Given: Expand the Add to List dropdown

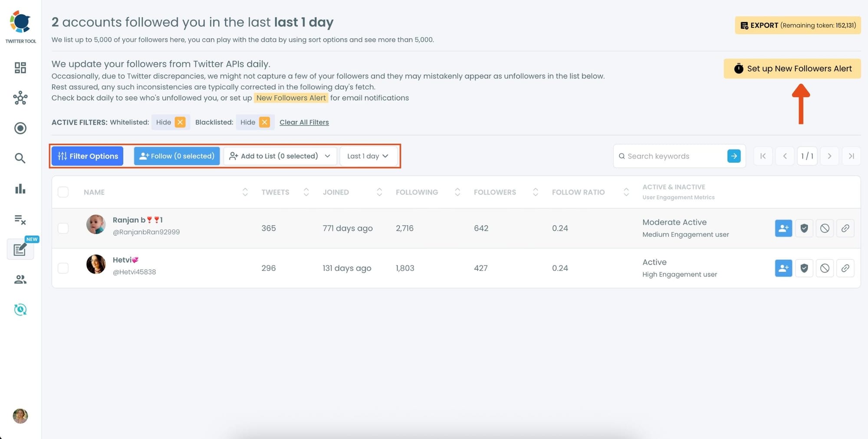Looking at the screenshot, I should pos(280,156).
